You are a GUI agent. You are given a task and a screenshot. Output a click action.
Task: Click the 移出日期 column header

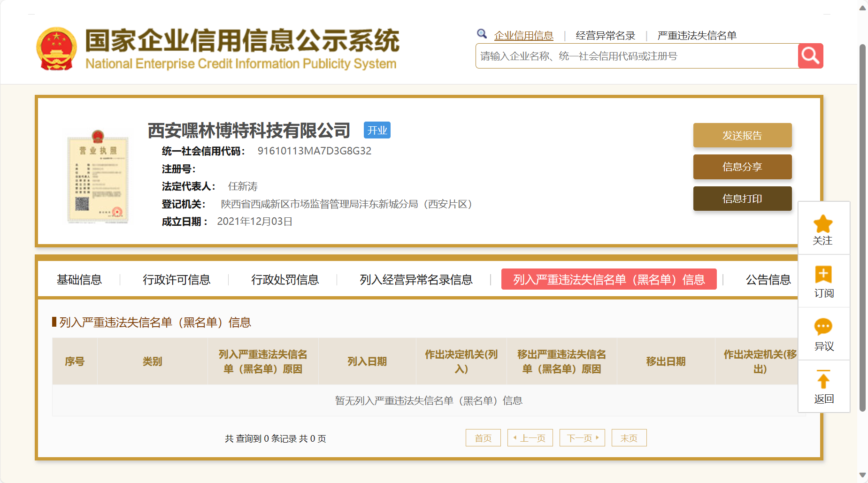666,361
